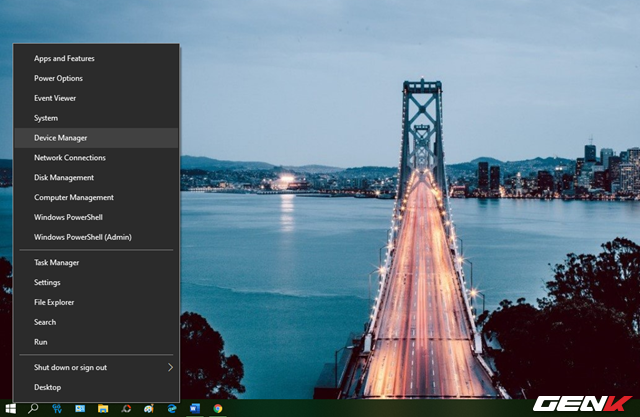This screenshot has width=640, height=417.
Task: Click the Windows Start button
Action: [x=10, y=408]
